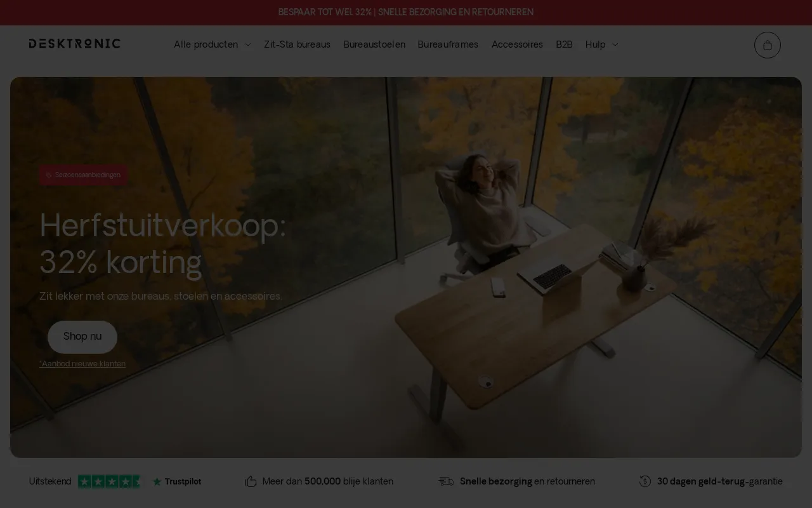812x508 pixels.
Task: Open the Zit-Sta bureaus menu item
Action: click(x=297, y=44)
